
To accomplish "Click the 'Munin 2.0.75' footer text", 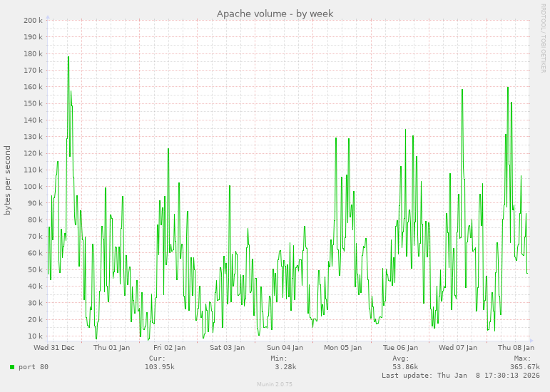I will pos(275,384).
